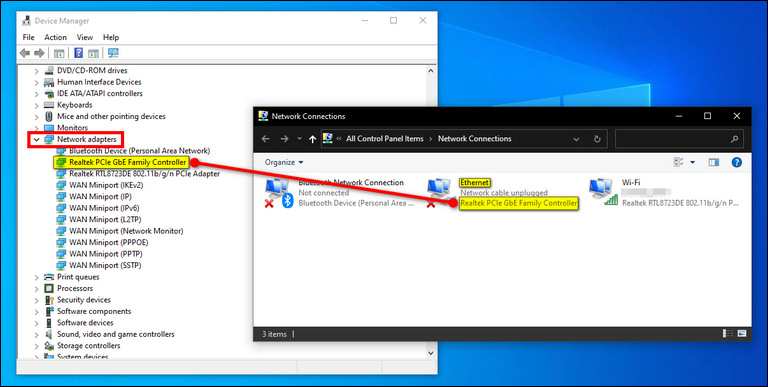This screenshot has width=768, height=387.
Task: Click the Back arrow in Device Manager toolbar
Action: 24,53
